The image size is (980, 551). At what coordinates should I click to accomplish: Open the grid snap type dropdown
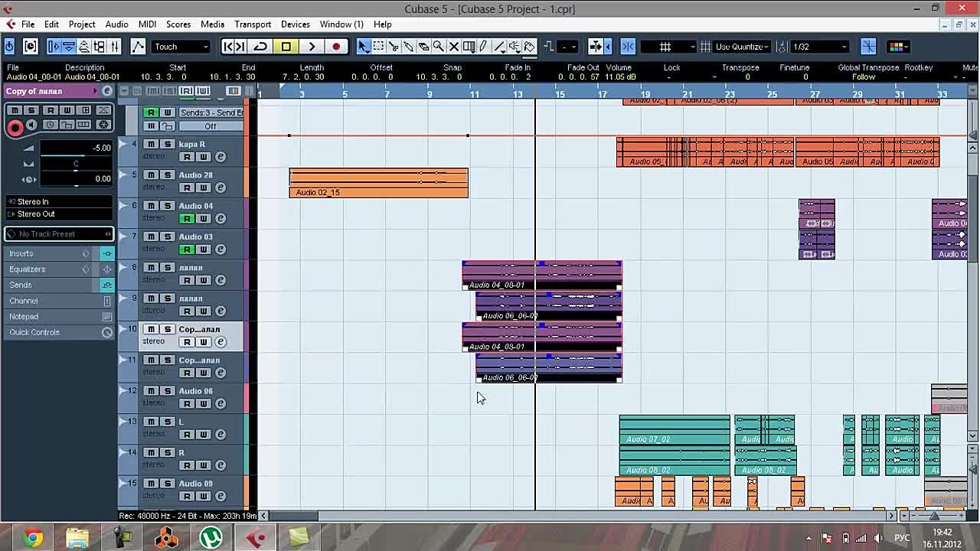click(667, 47)
